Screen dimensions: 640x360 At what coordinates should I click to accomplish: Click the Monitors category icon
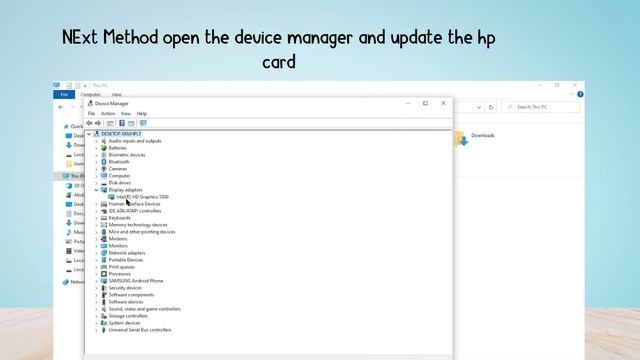(104, 246)
